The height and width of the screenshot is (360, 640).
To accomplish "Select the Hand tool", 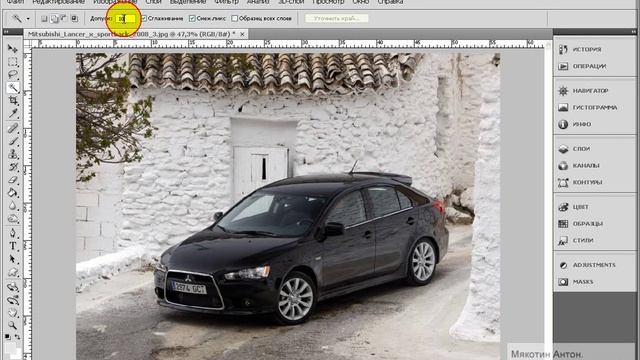I will click(x=13, y=313).
